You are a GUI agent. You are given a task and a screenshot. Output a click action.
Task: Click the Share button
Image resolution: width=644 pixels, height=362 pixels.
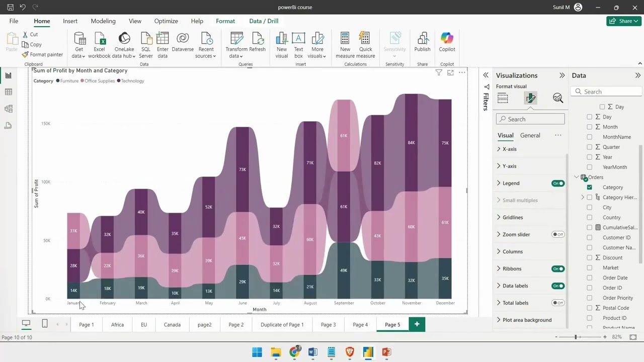(x=624, y=21)
